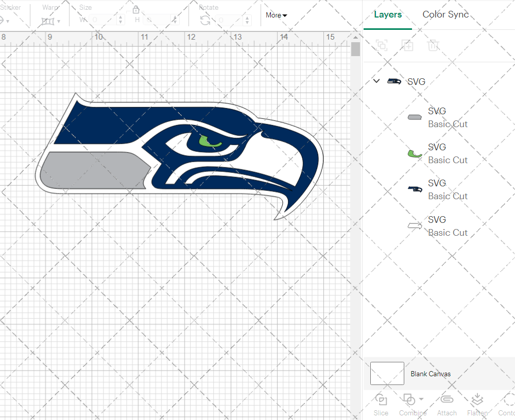Switch to the Color Sync tab

pos(445,14)
